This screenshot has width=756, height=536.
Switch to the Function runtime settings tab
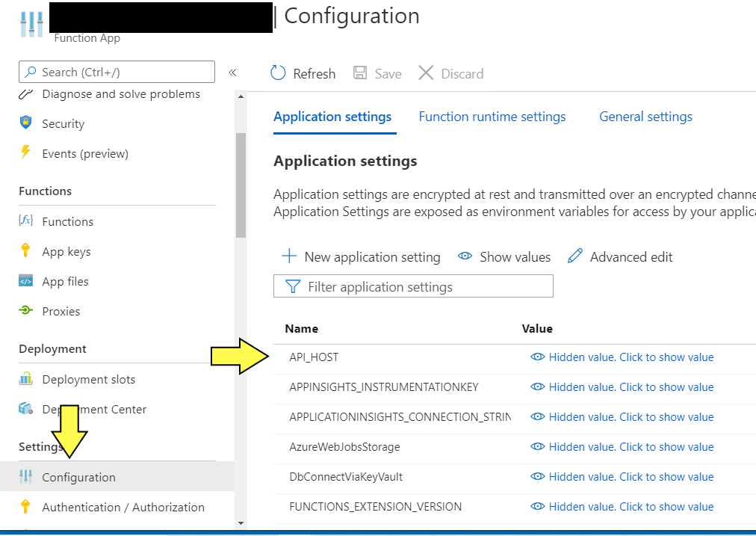[492, 117]
